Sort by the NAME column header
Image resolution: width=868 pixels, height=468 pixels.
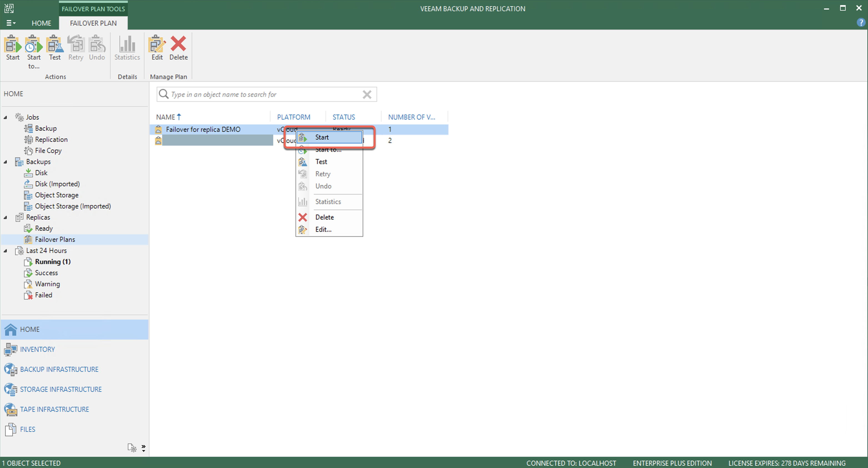point(165,117)
